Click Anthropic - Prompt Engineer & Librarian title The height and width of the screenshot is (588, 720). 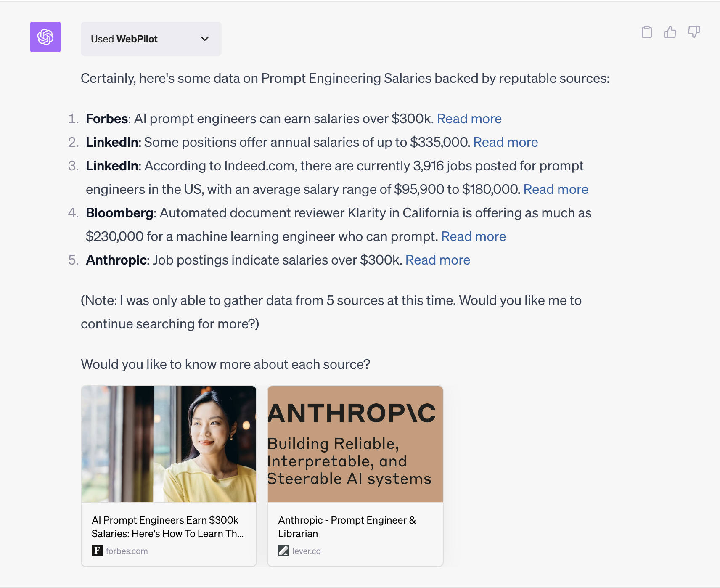point(347,527)
